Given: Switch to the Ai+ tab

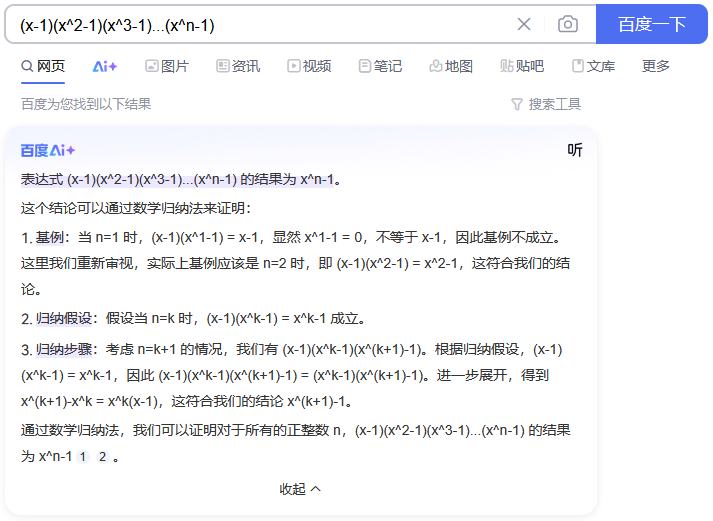Looking at the screenshot, I should 105,67.
